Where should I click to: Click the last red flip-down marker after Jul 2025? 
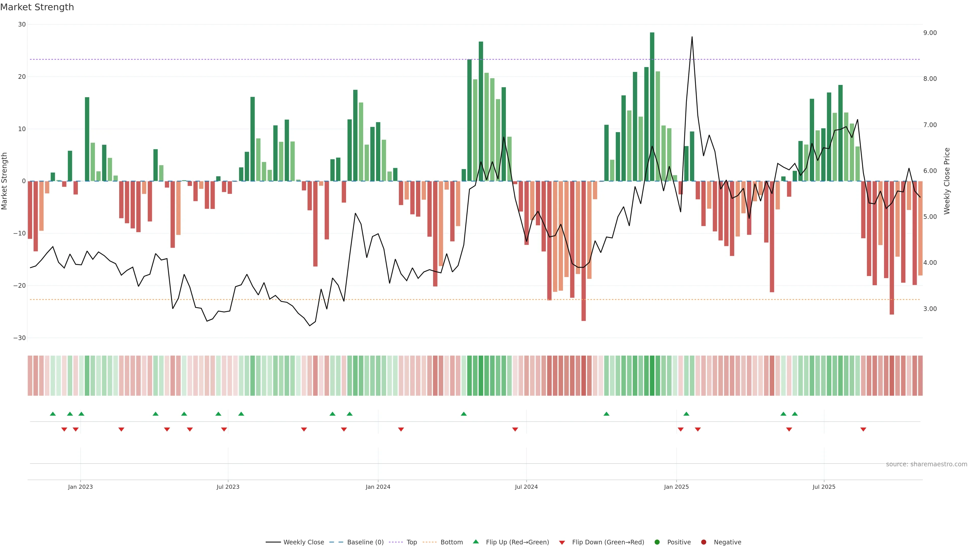[863, 429]
